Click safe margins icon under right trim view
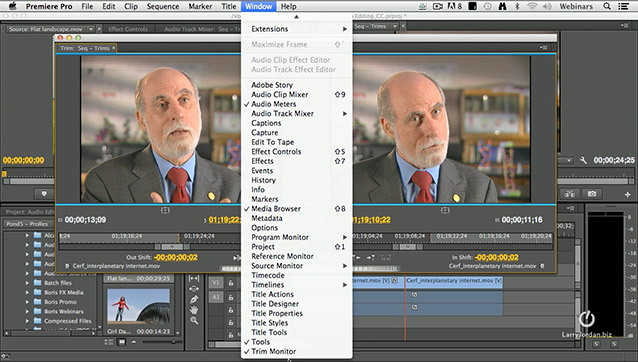The height and width of the screenshot is (362, 638). [x=445, y=210]
